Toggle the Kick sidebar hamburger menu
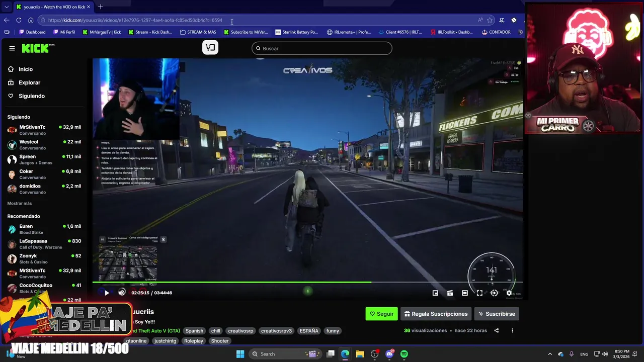 click(x=12, y=48)
